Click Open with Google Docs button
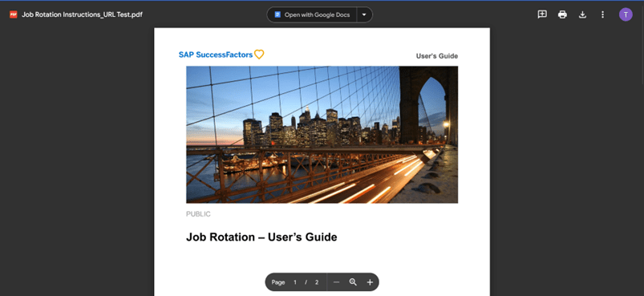 312,14
